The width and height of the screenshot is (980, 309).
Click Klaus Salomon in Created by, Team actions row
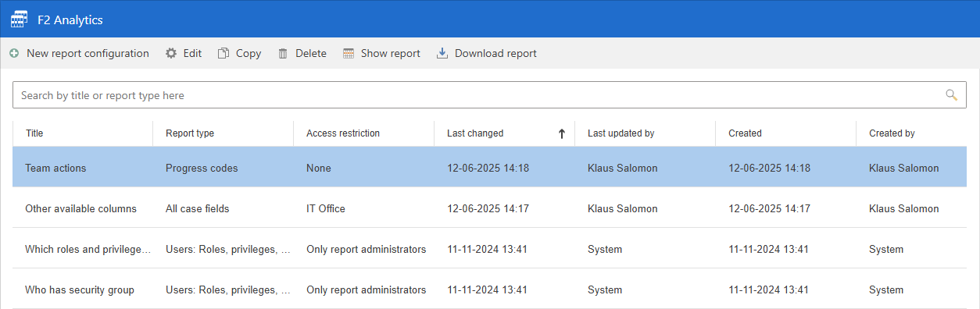coord(904,169)
